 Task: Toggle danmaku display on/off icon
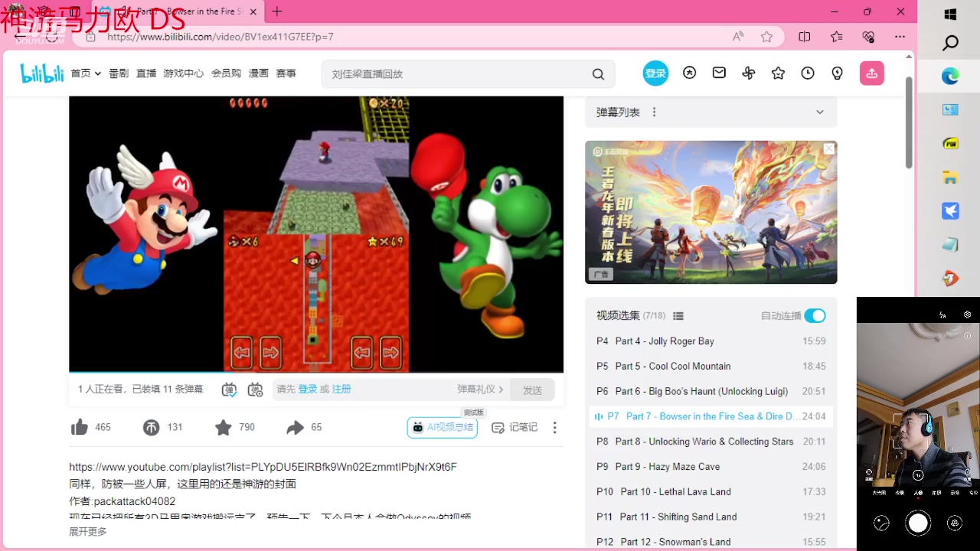point(229,390)
